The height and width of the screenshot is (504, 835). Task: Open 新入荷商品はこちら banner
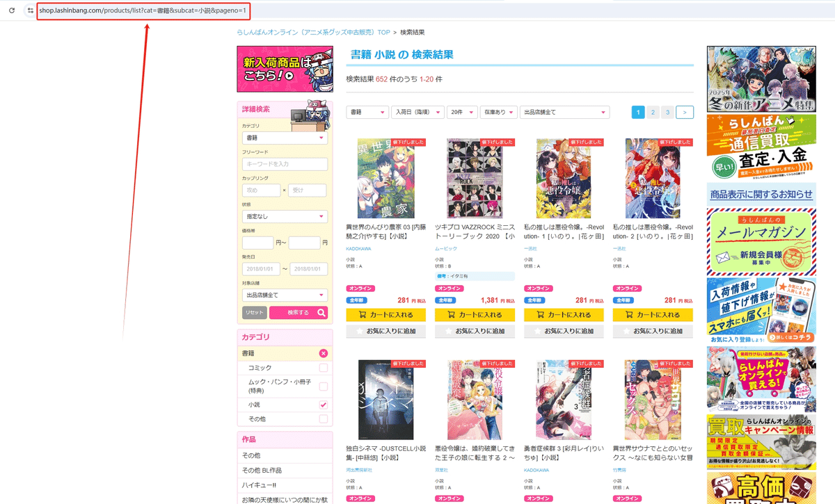pos(285,69)
